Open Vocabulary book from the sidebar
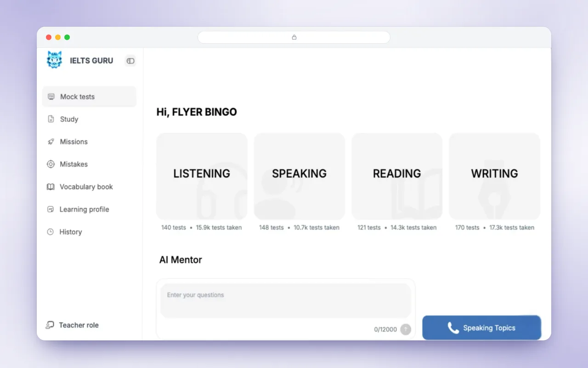588x368 pixels. (86, 187)
